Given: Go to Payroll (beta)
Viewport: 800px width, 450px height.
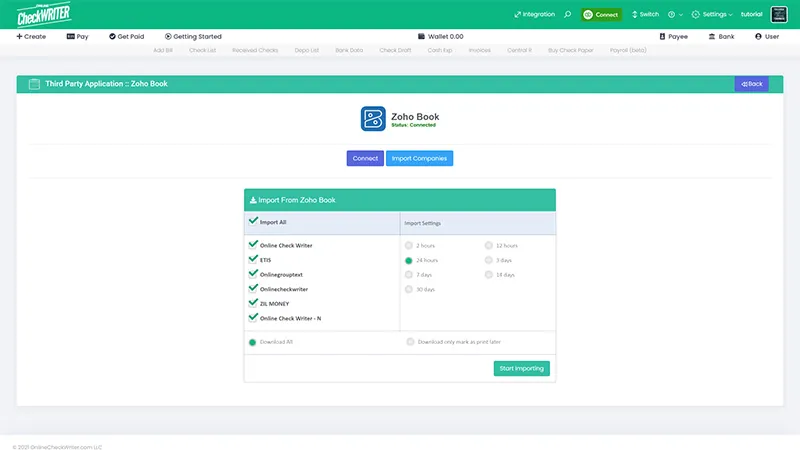Looking at the screenshot, I should click(628, 50).
